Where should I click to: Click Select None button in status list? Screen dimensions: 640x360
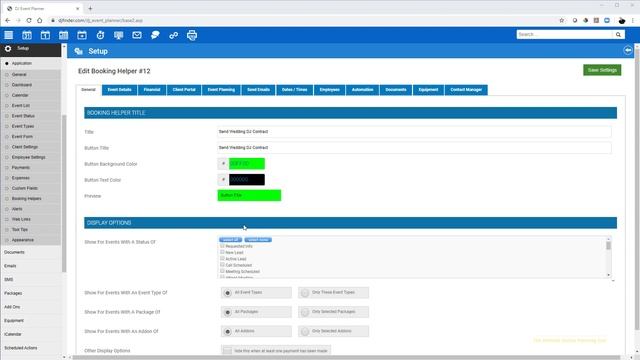(x=258, y=240)
